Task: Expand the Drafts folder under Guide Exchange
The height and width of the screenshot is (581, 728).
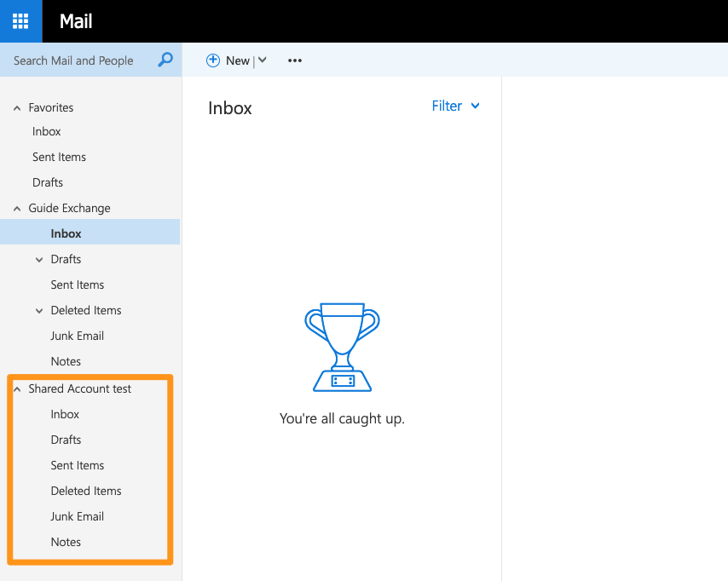Action: [x=39, y=260]
